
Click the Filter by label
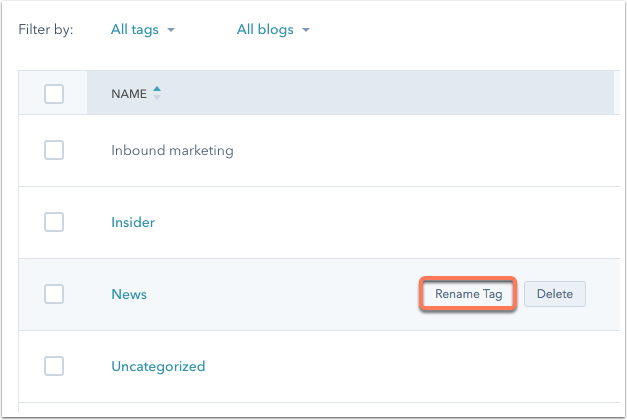click(x=46, y=30)
